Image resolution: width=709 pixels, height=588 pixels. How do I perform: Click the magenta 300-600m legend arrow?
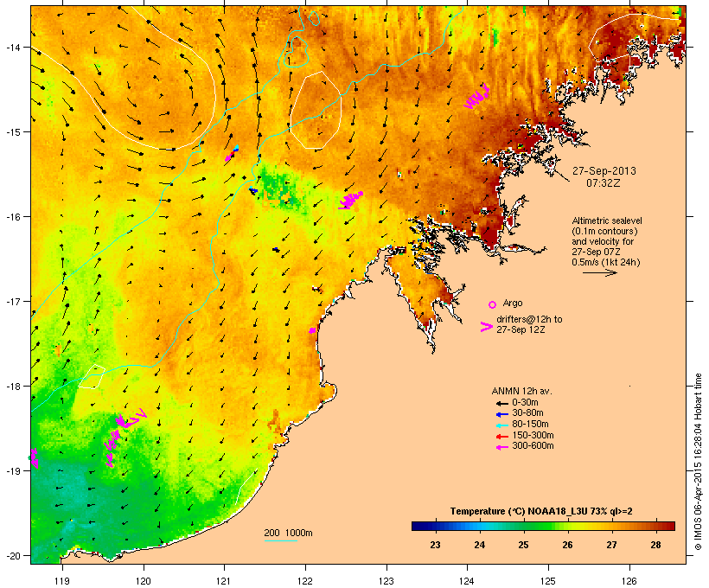tap(501, 447)
